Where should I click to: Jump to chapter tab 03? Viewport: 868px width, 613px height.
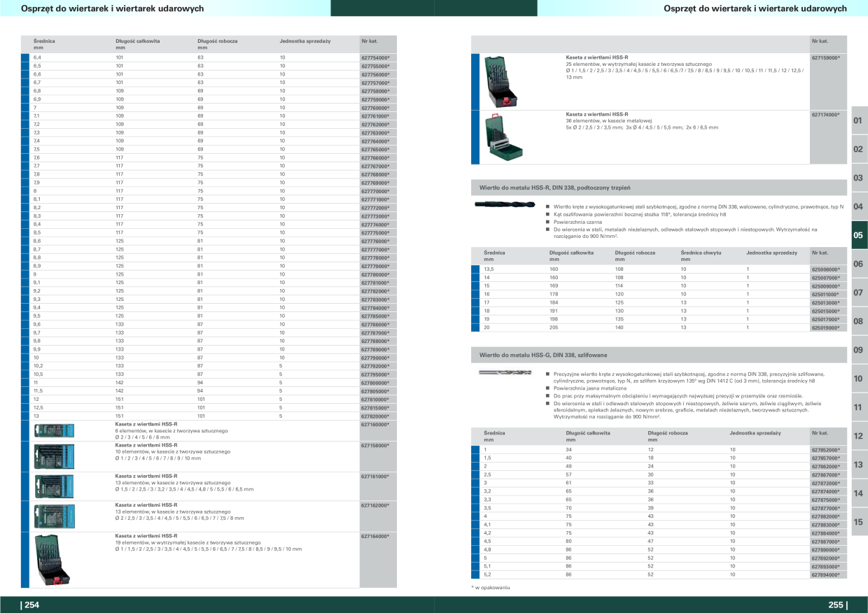(859, 178)
